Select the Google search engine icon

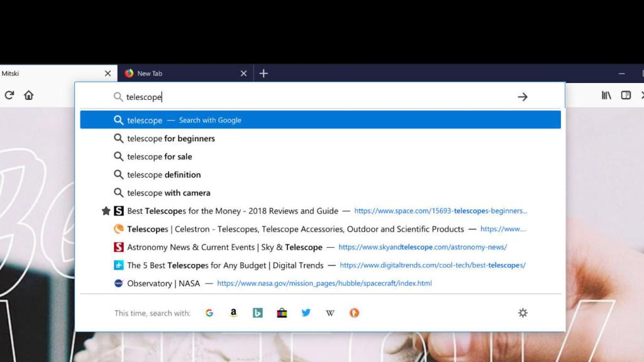pyautogui.click(x=209, y=312)
